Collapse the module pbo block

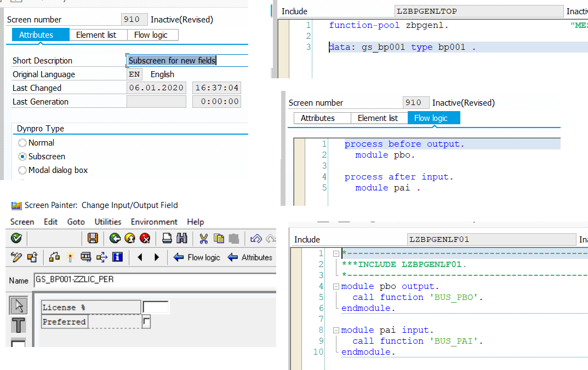click(x=335, y=286)
